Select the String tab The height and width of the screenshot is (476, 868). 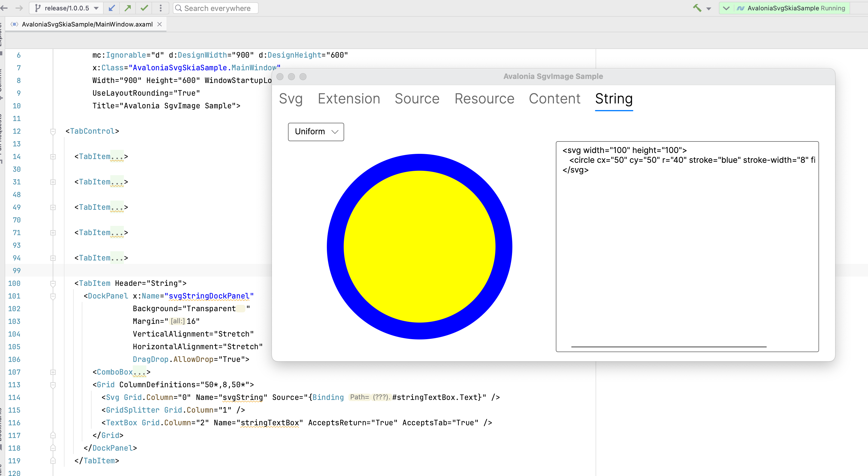coord(614,99)
